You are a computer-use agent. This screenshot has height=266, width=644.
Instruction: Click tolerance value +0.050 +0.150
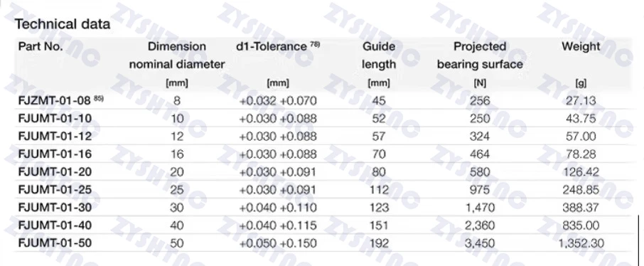point(278,243)
